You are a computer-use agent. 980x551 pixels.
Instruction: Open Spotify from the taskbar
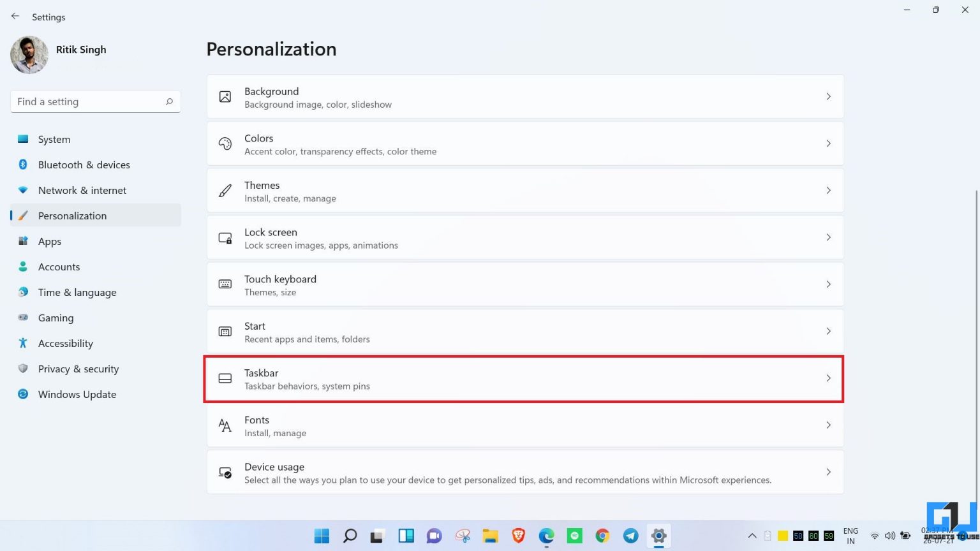tap(574, 536)
